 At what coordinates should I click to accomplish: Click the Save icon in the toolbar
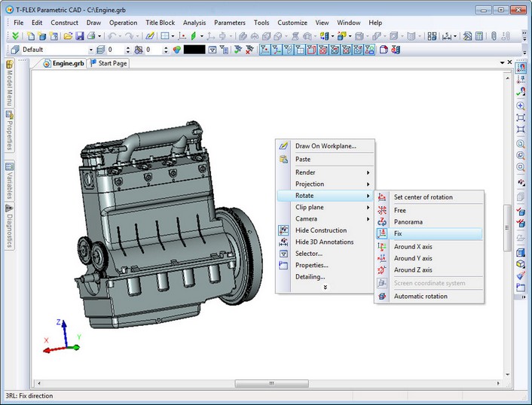(79, 36)
